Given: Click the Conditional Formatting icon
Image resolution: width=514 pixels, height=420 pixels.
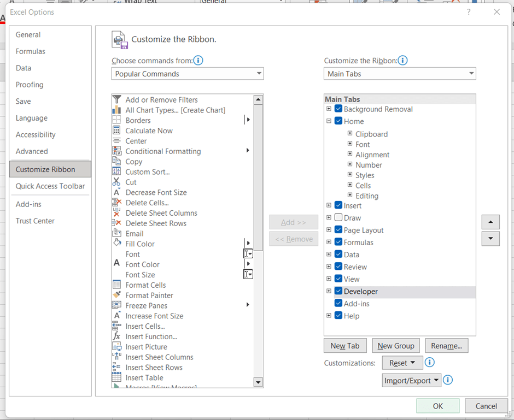Looking at the screenshot, I should (x=116, y=151).
